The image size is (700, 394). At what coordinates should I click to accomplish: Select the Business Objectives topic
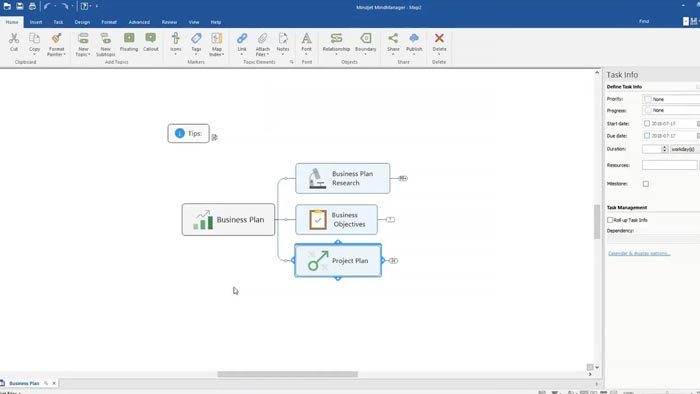[337, 220]
